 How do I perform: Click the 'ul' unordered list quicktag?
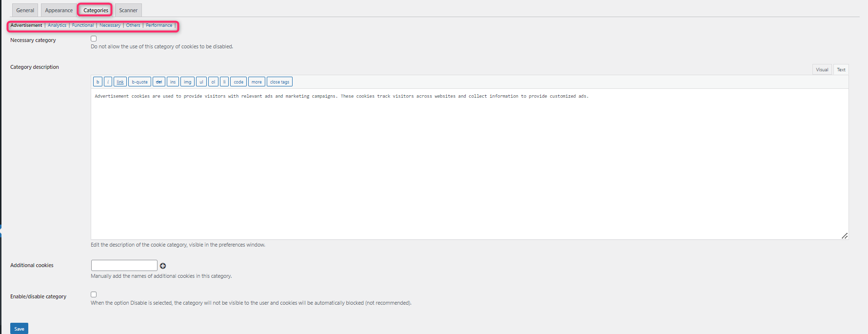[x=201, y=82]
